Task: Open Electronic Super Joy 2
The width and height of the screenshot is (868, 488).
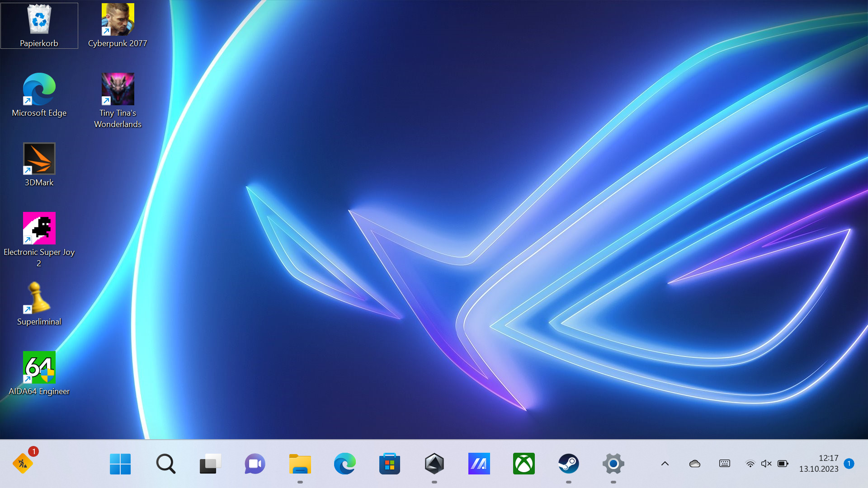Action: [x=39, y=228]
